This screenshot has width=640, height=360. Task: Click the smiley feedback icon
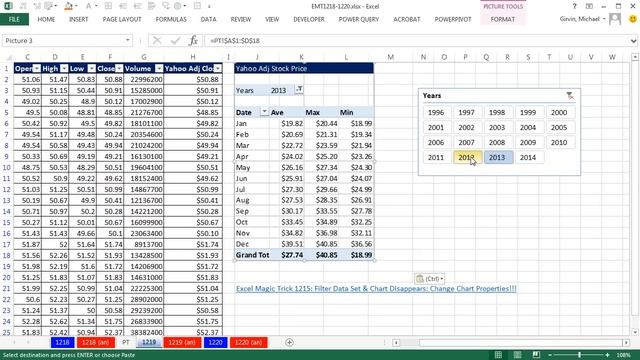[x=633, y=19]
